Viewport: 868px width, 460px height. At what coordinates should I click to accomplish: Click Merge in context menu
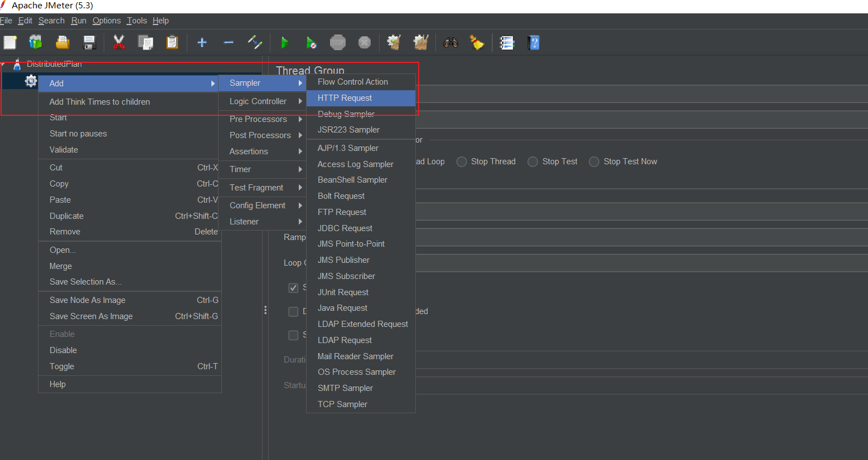tap(129, 266)
